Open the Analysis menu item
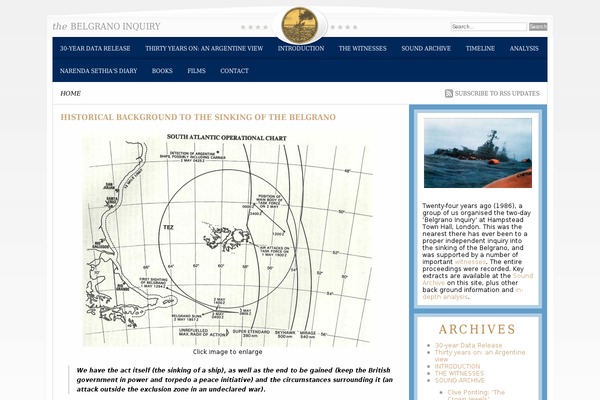The image size is (600, 400). tap(524, 49)
